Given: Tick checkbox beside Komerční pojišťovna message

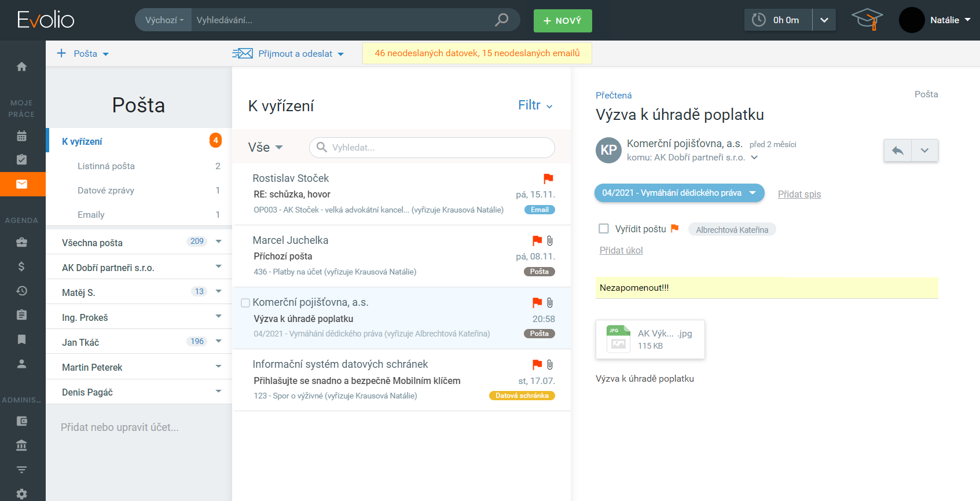Looking at the screenshot, I should [x=245, y=303].
